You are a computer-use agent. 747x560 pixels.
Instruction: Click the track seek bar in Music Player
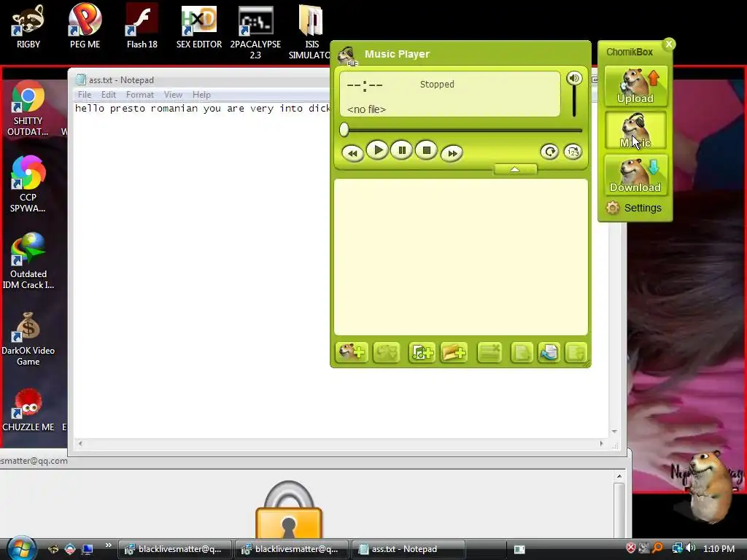click(461, 130)
